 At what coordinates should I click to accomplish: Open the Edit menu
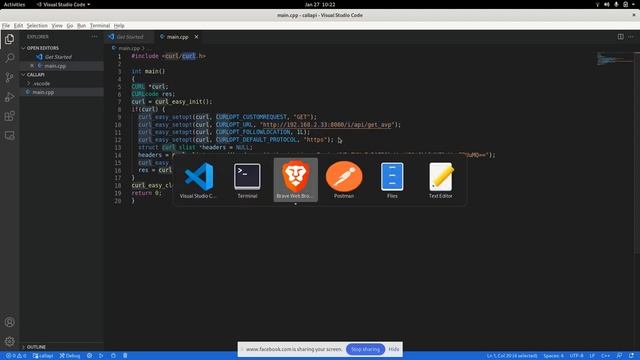click(x=18, y=25)
